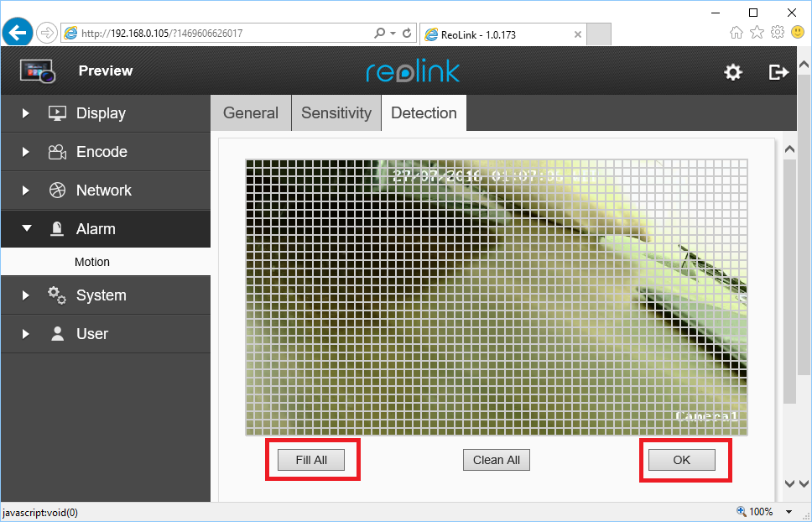The height and width of the screenshot is (522, 812).
Task: Click the browser back arrow button
Action: (18, 34)
